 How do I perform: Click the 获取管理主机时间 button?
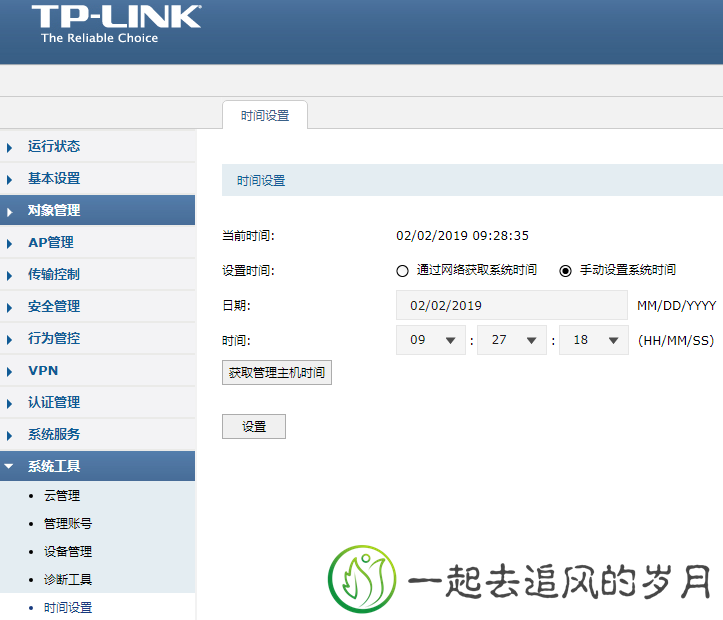coord(277,372)
